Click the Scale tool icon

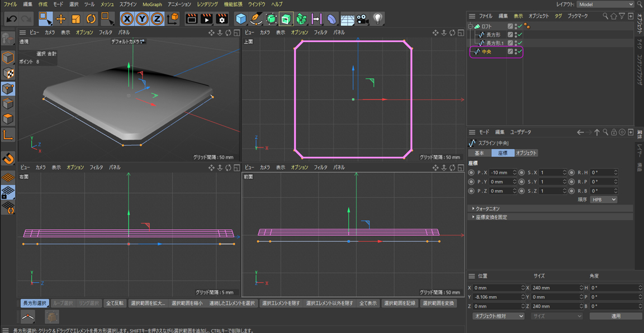(x=76, y=19)
